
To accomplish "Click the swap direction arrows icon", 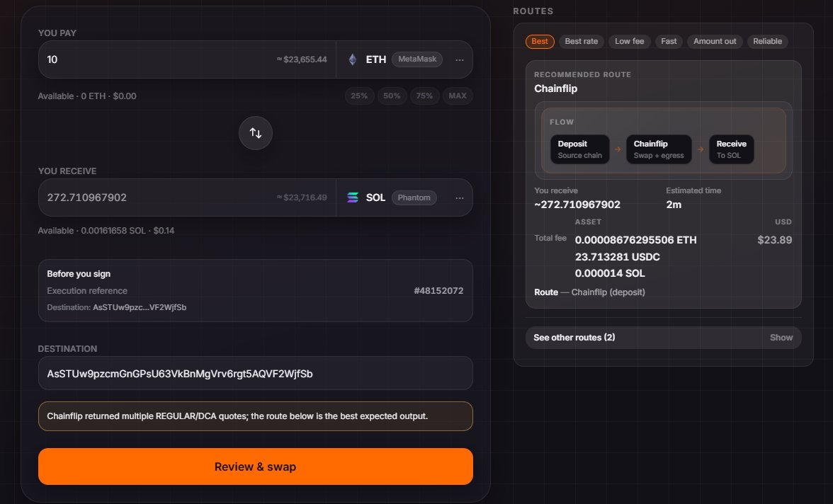I will [x=256, y=133].
